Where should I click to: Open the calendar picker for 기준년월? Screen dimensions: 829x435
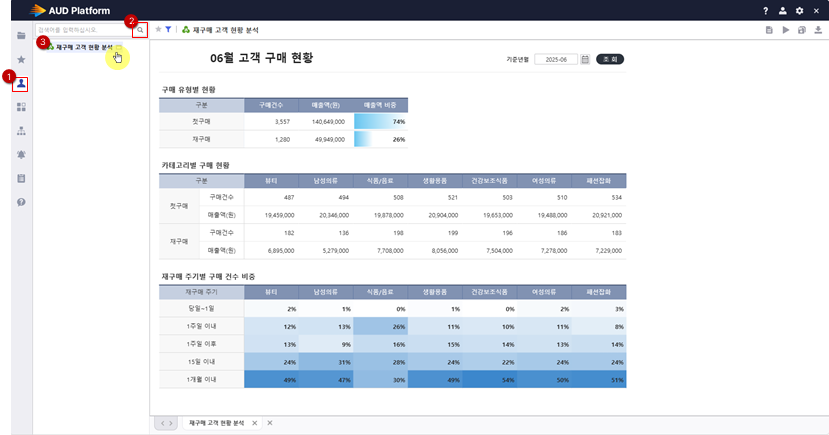(585, 60)
